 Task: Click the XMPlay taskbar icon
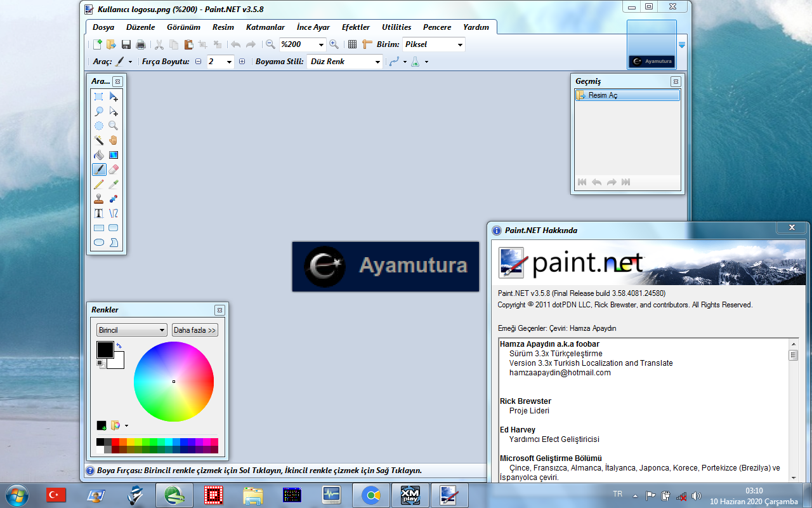pos(410,495)
